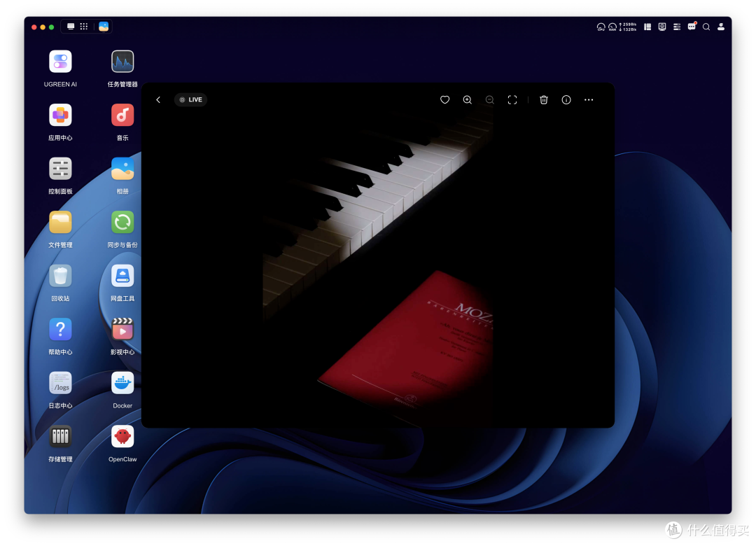756x546 pixels.
Task: Toggle the LIVE photo badge
Action: (x=190, y=100)
